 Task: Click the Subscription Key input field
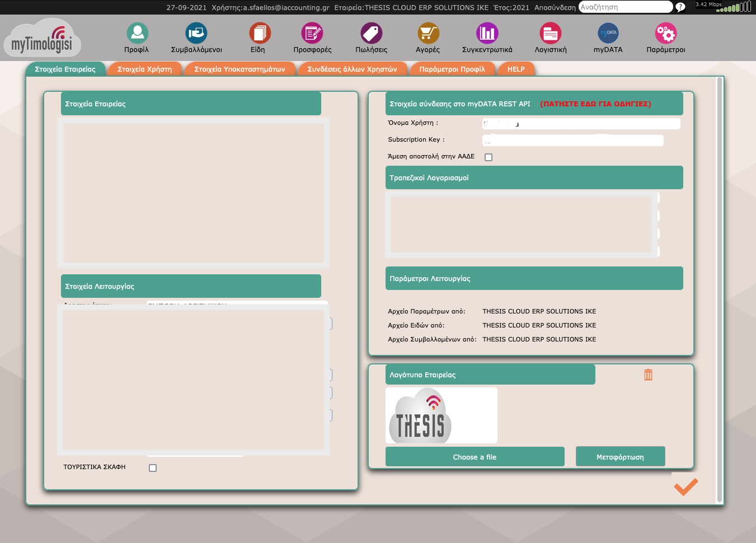click(573, 141)
